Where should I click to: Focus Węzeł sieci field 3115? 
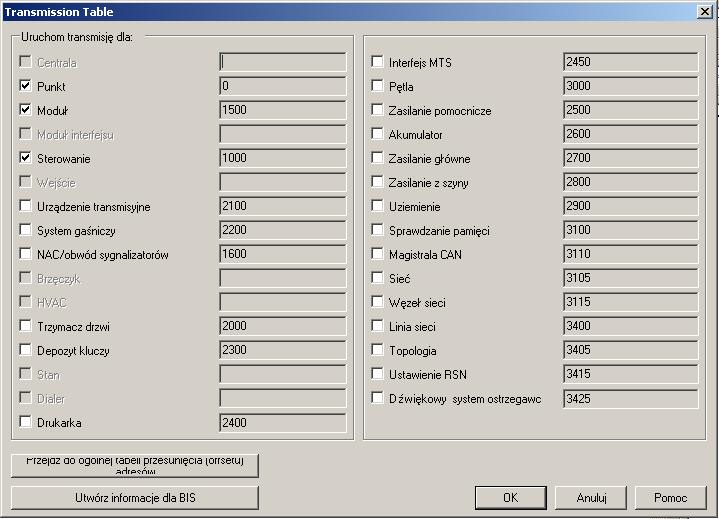(x=631, y=302)
